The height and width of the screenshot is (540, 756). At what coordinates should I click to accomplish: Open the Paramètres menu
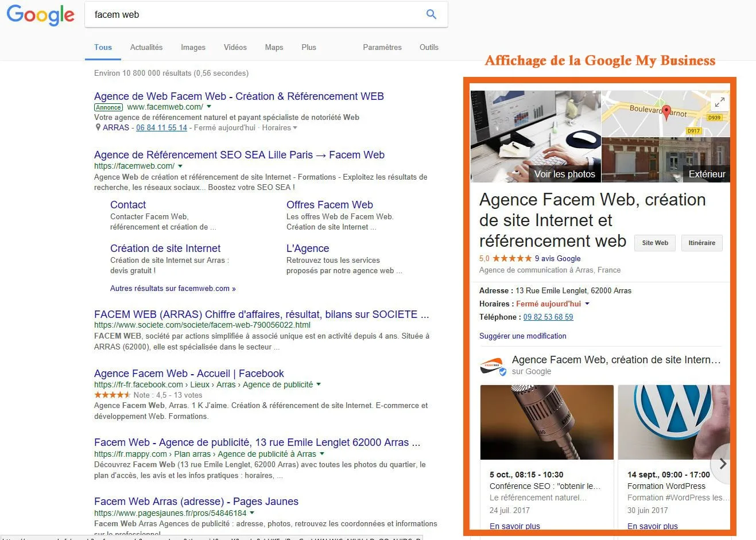tap(382, 47)
